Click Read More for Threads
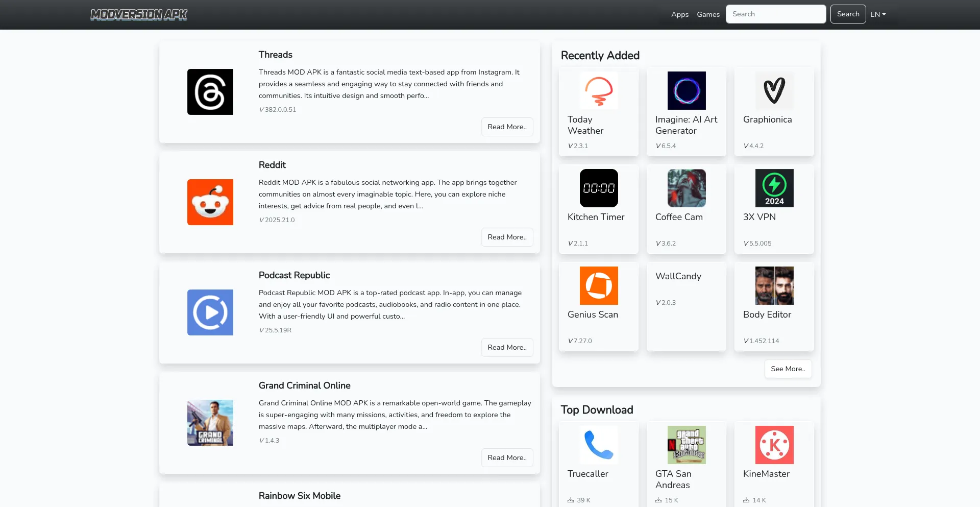This screenshot has width=980, height=507. [507, 127]
